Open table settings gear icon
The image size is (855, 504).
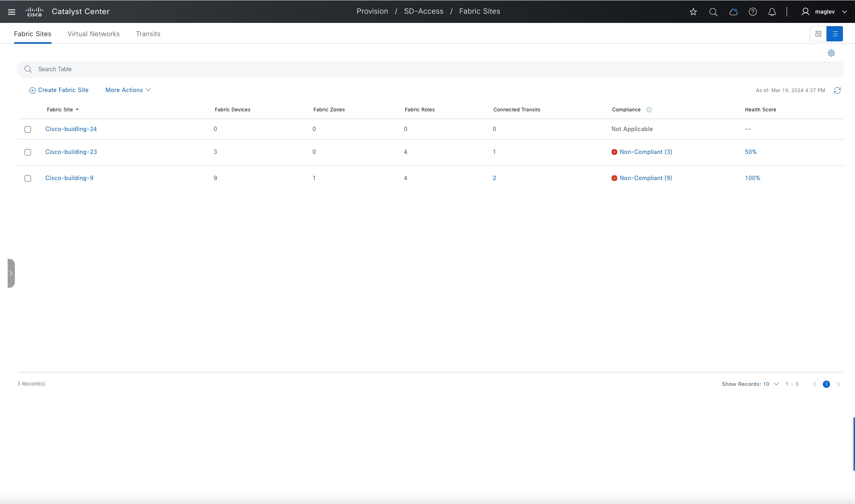831,53
